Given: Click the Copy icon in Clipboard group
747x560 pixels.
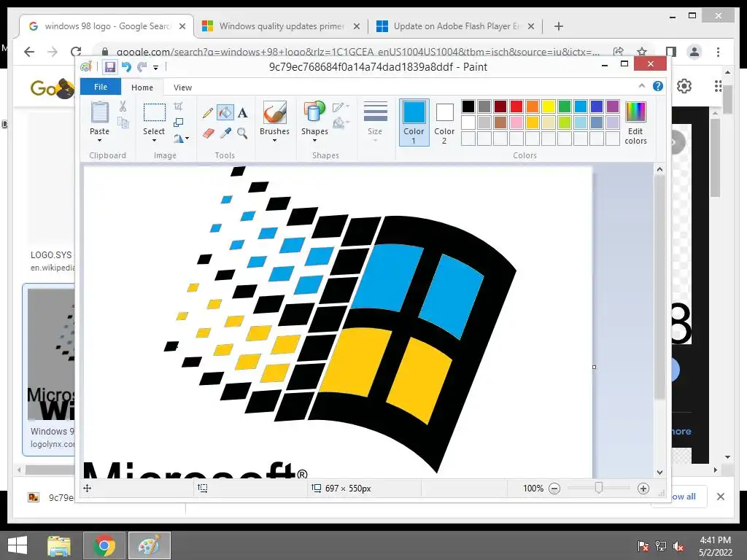Looking at the screenshot, I should [x=123, y=123].
